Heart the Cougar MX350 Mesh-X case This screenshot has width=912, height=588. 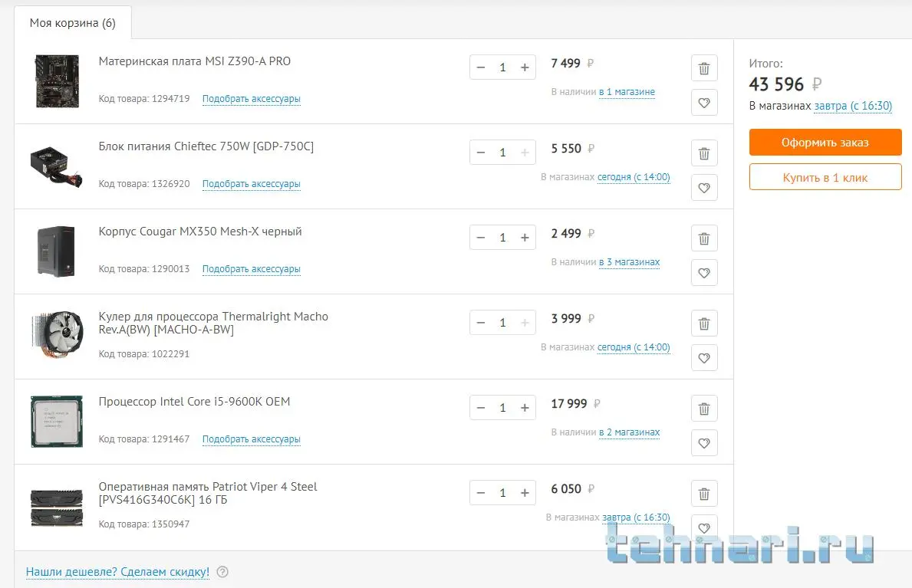pos(704,273)
